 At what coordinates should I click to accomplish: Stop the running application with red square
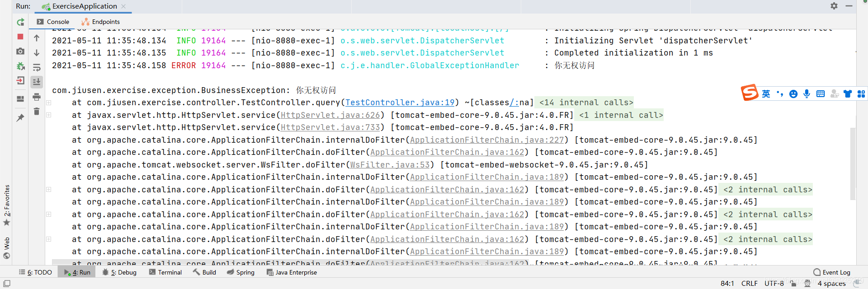click(x=20, y=37)
